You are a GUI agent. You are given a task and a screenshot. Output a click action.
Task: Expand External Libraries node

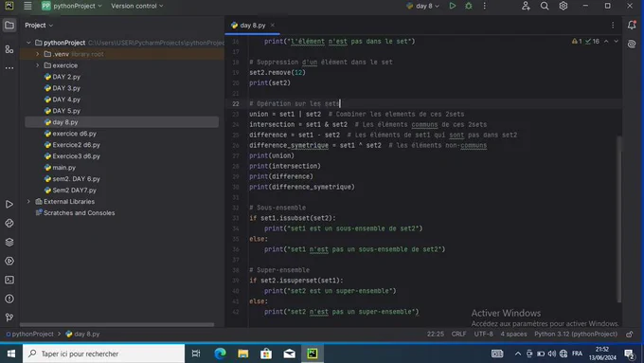click(x=28, y=202)
